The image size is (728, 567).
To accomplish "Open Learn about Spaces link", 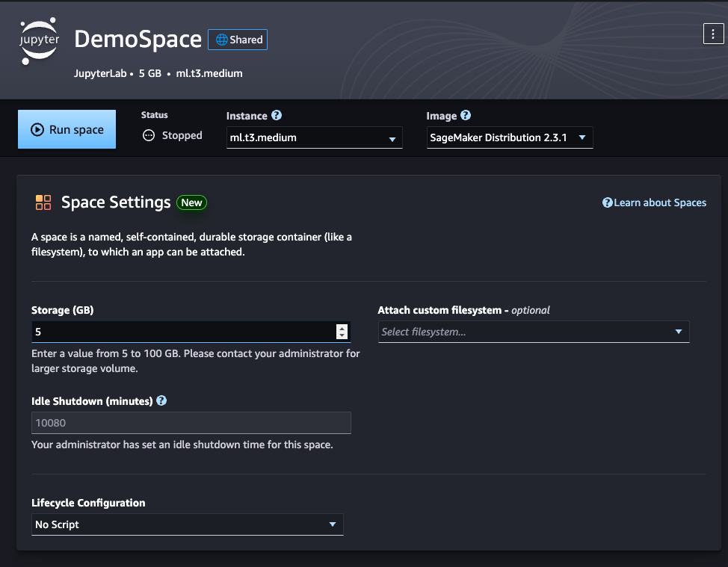I will (654, 202).
